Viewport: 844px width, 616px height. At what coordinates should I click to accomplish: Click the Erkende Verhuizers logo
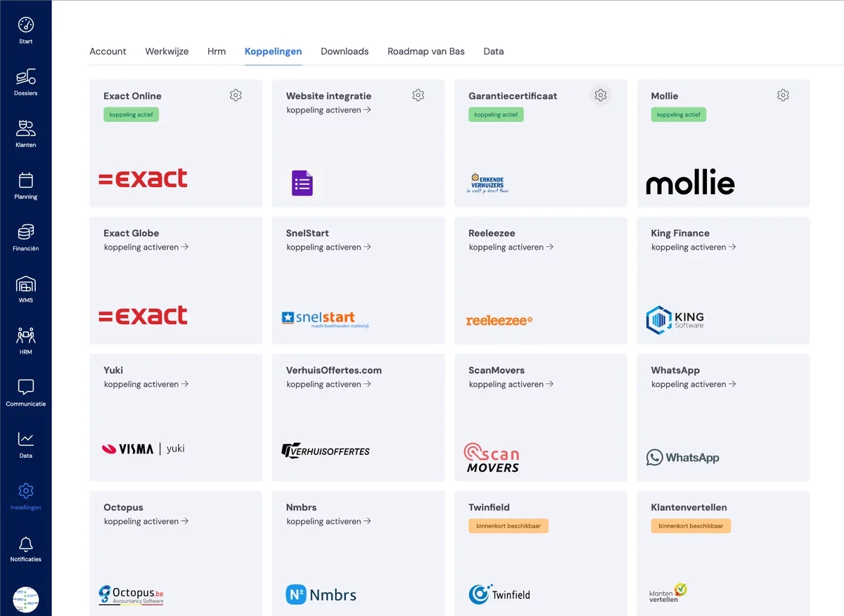point(487,183)
